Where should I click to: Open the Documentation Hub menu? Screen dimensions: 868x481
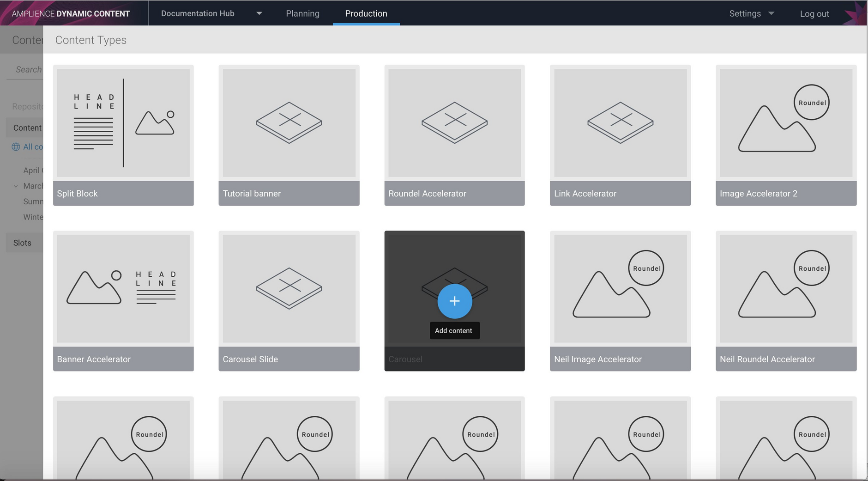(198, 13)
